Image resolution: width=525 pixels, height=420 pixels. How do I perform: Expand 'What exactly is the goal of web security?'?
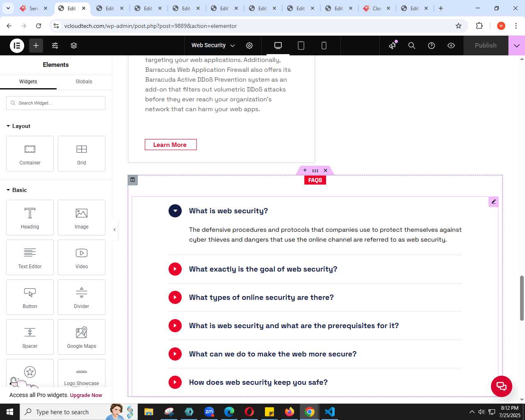[175, 269]
